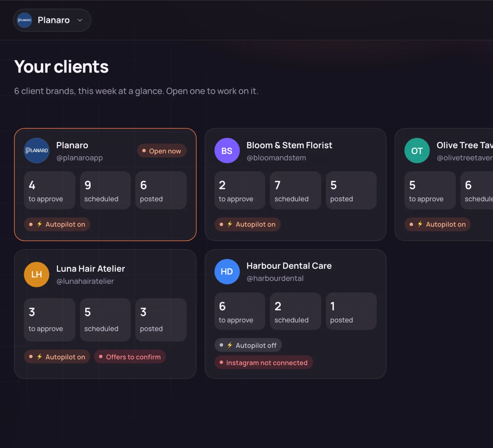Open Harbour Dental's 1 posted tile

pyautogui.click(x=351, y=311)
